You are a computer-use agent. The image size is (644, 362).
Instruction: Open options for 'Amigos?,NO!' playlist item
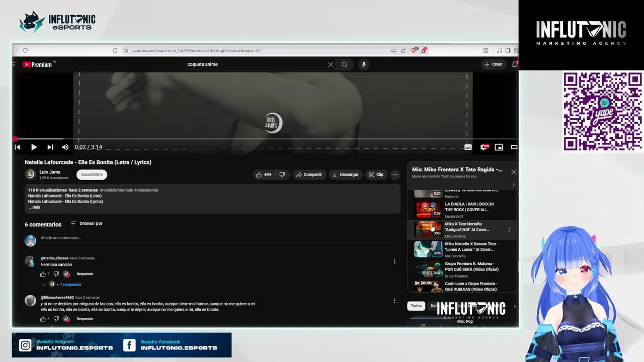[x=509, y=230]
